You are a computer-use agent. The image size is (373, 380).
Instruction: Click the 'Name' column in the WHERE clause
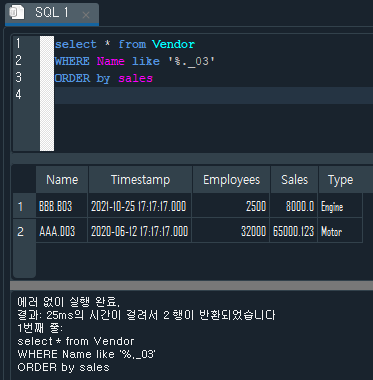[x=111, y=61]
